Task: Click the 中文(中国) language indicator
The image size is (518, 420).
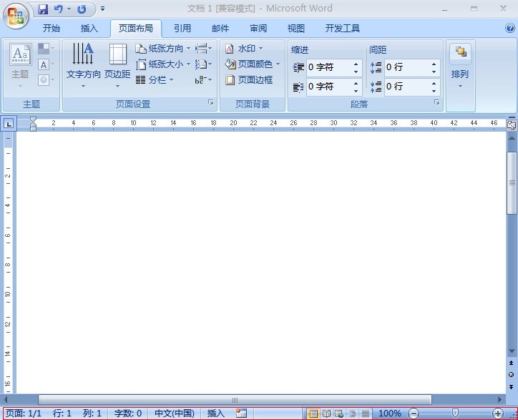Action: pos(175,414)
